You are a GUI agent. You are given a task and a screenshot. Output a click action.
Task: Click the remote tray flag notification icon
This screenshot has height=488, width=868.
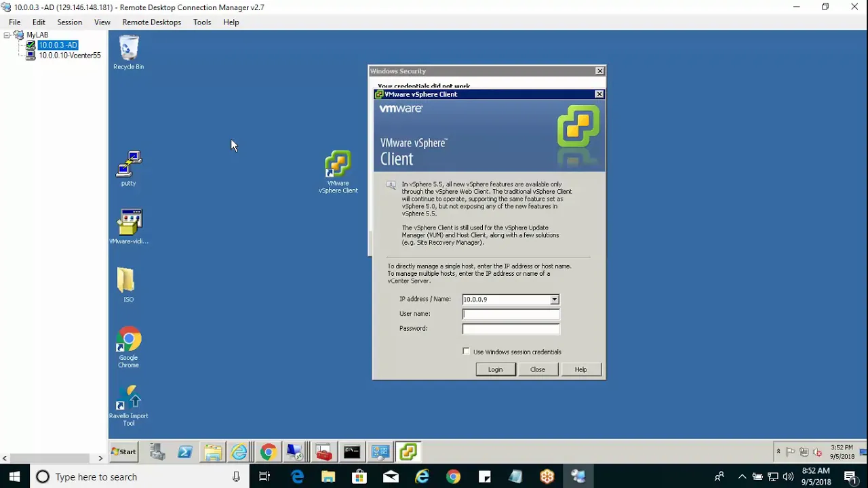click(x=791, y=452)
